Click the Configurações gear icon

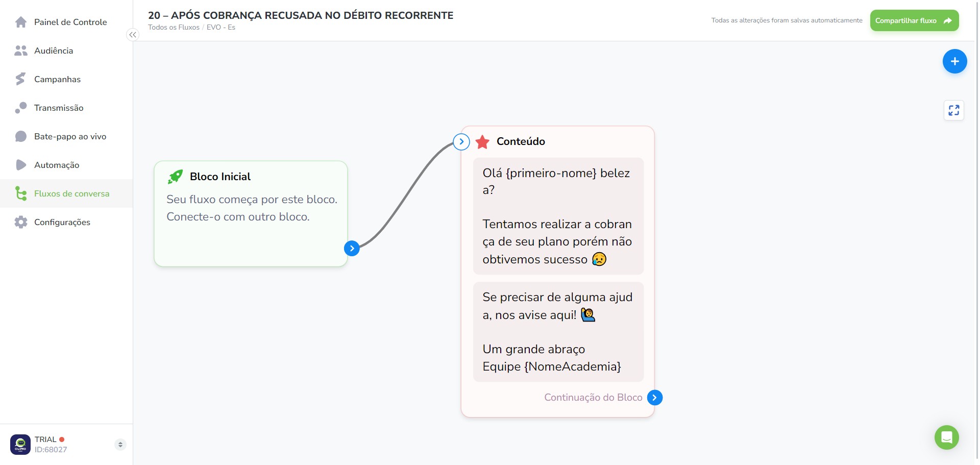21,222
